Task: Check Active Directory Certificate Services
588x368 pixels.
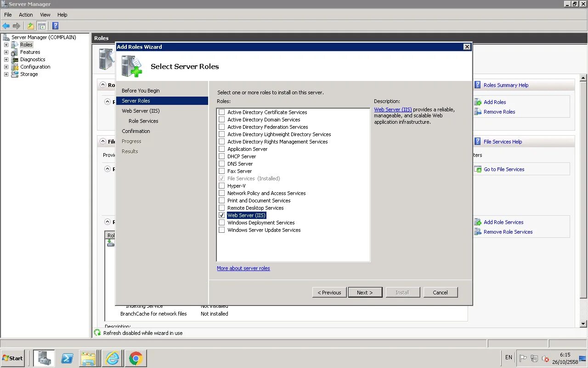Action: 222,112
